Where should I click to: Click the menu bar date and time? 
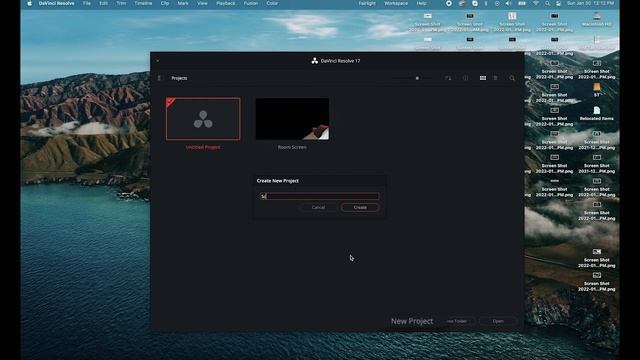590,3
